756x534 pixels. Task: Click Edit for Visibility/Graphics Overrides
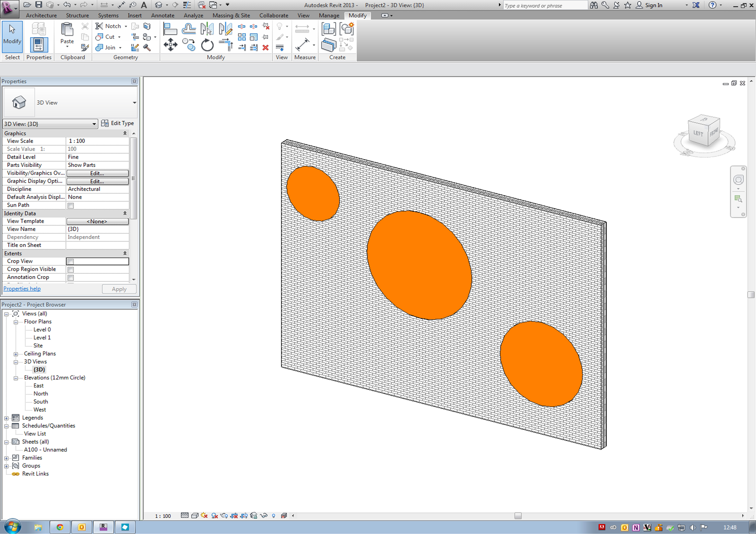[97, 173]
